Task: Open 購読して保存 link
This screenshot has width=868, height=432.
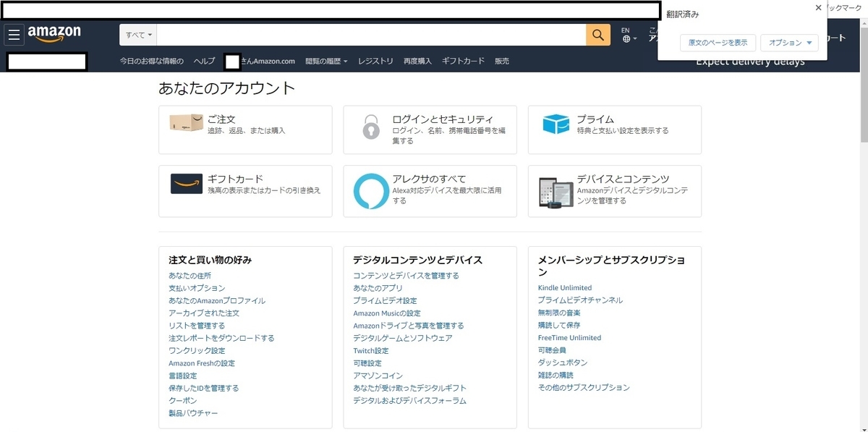Action: coord(559,325)
